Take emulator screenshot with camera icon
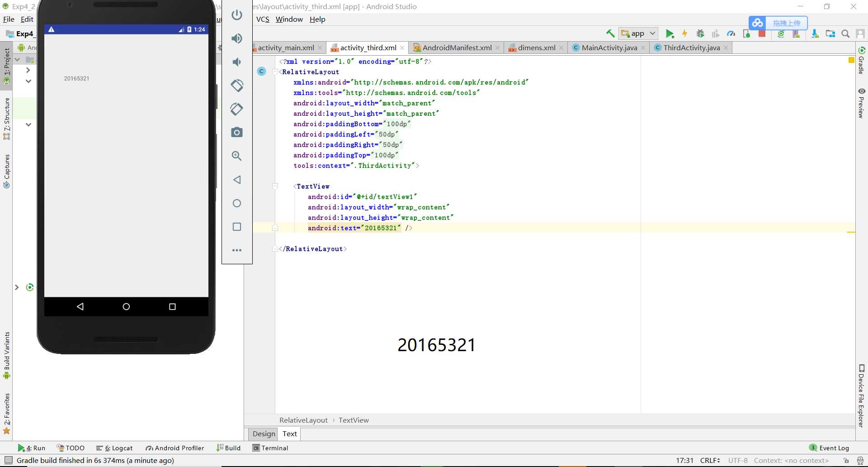This screenshot has height=467, width=868. [237, 132]
